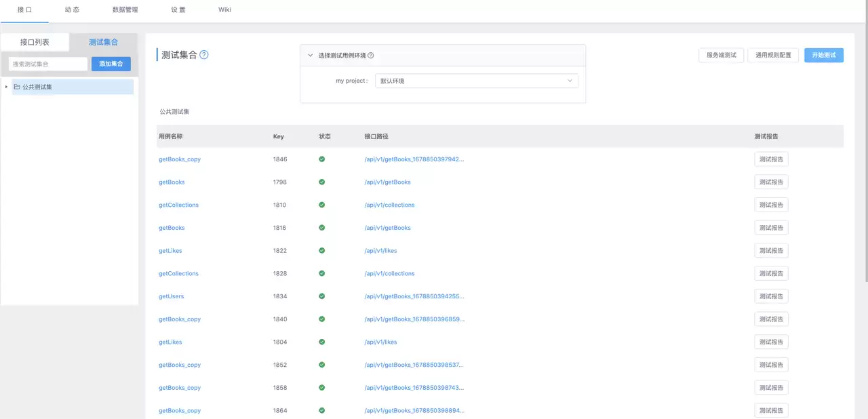Open the 默认环境 environment dropdown
The image size is (868, 419).
(477, 81)
